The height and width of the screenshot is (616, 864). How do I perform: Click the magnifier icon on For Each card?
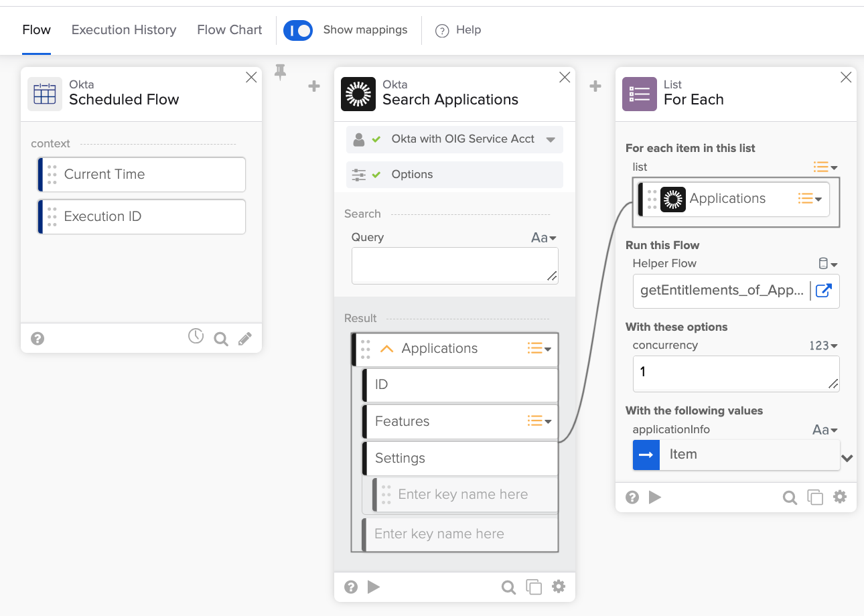790,497
